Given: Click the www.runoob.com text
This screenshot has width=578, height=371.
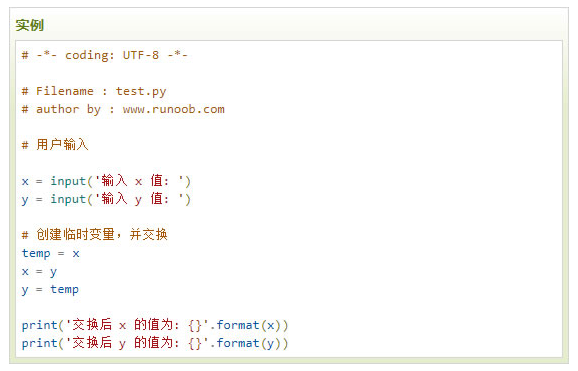Looking at the screenshot, I should 174,109.
